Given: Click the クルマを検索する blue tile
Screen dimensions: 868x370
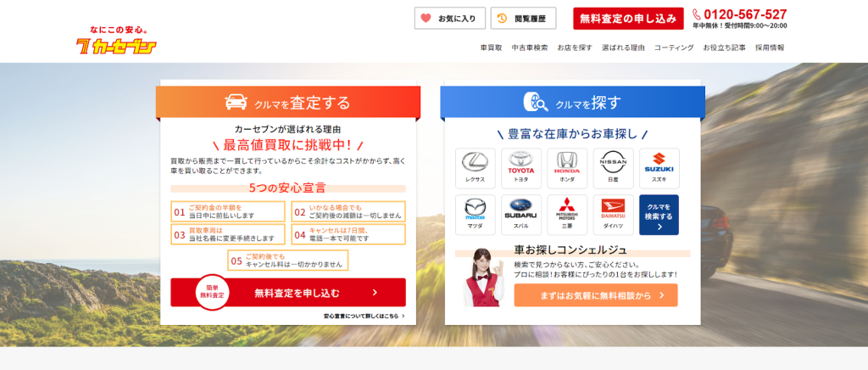Looking at the screenshot, I should [x=659, y=215].
